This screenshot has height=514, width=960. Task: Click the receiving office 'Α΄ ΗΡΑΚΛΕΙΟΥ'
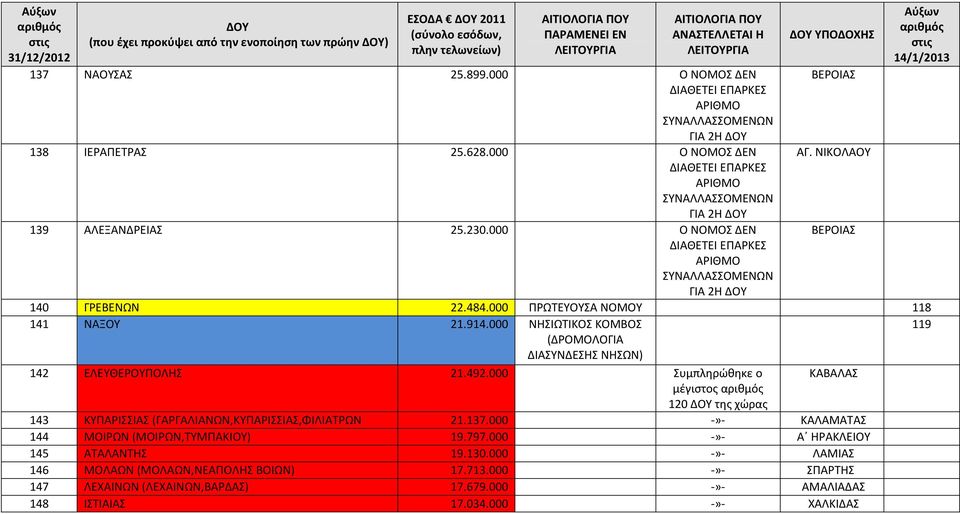[x=831, y=437]
